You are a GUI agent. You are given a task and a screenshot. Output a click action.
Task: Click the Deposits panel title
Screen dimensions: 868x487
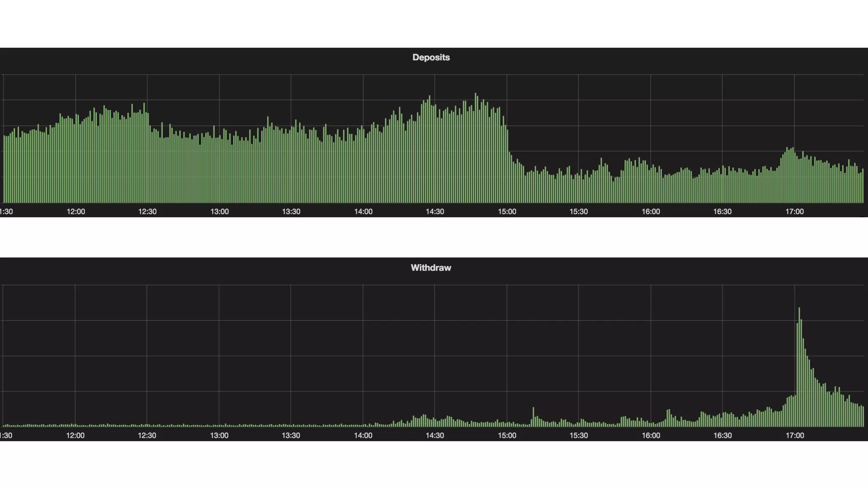click(431, 58)
